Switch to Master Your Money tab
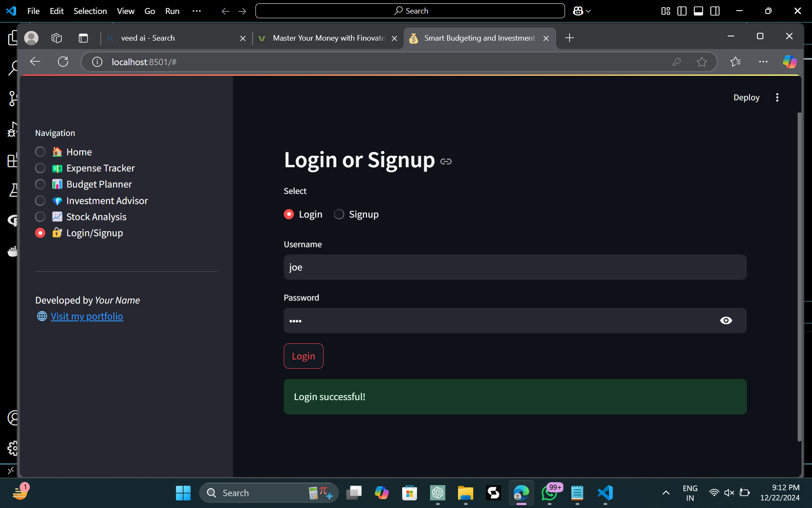The width and height of the screenshot is (812, 508). pos(328,38)
